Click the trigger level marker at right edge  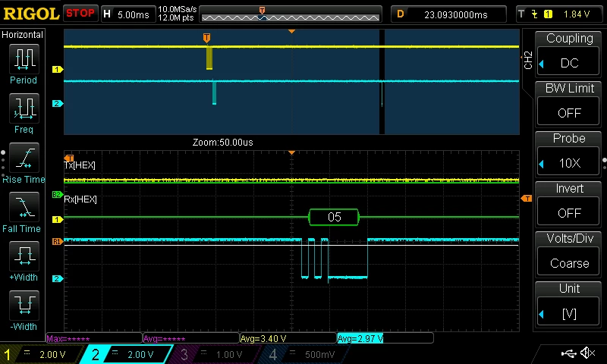(527, 199)
